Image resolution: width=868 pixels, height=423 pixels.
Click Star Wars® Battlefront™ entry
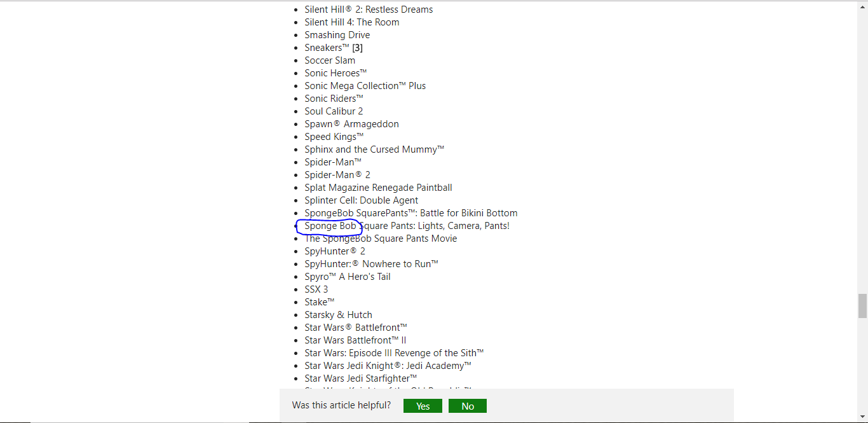356,328
